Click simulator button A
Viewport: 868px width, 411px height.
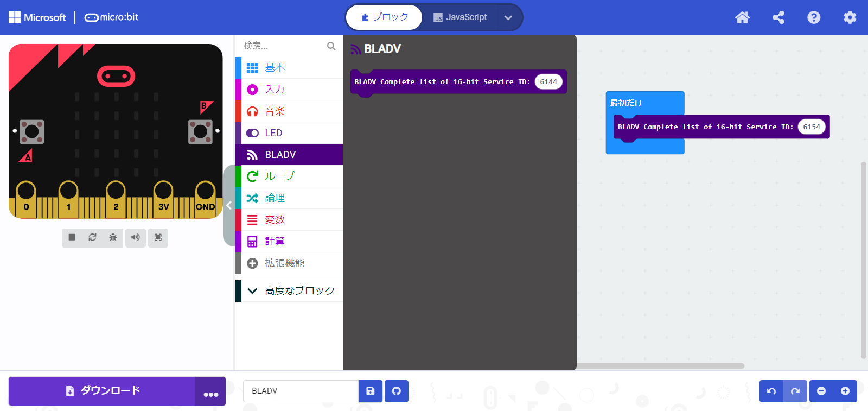click(31, 131)
